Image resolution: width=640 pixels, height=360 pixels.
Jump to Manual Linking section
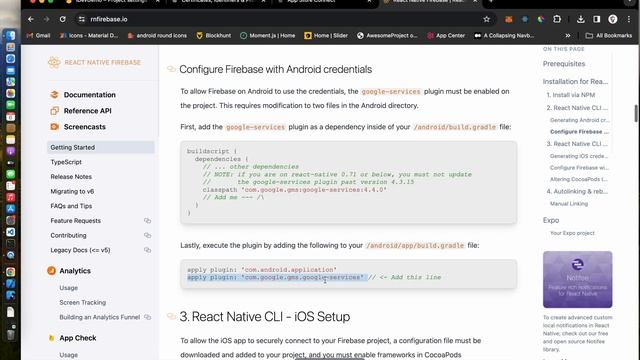(569, 203)
